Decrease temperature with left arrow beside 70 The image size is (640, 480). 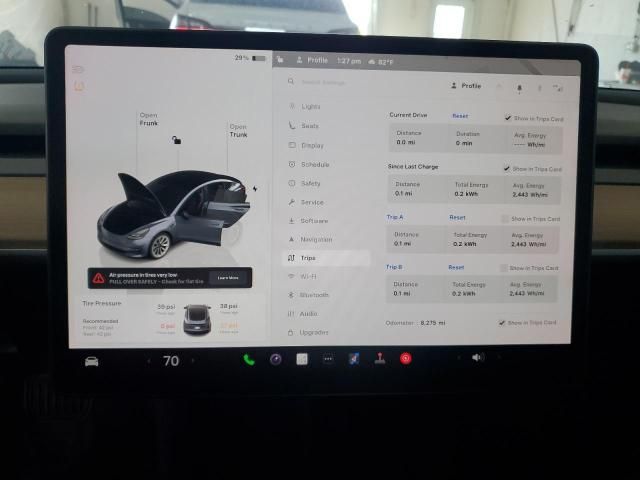(149, 361)
